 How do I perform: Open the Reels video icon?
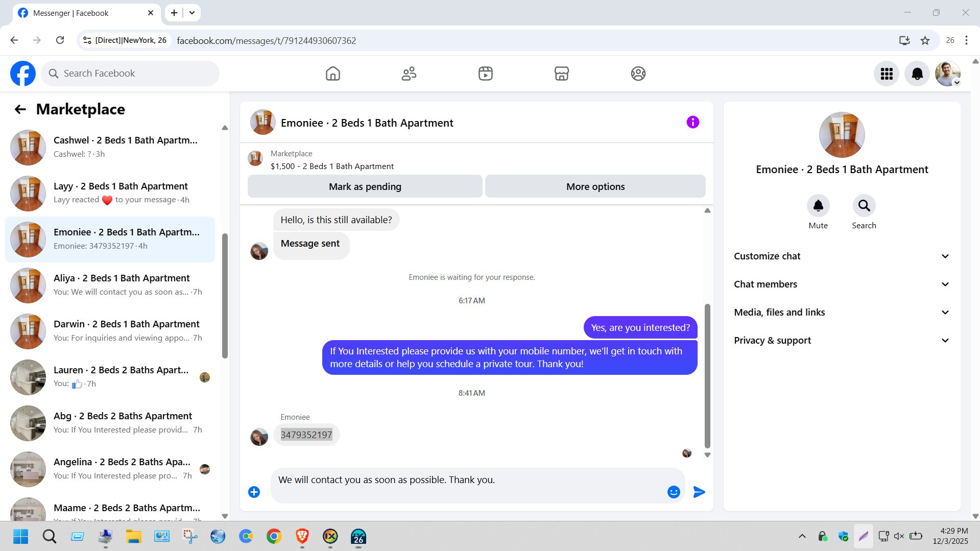point(485,74)
